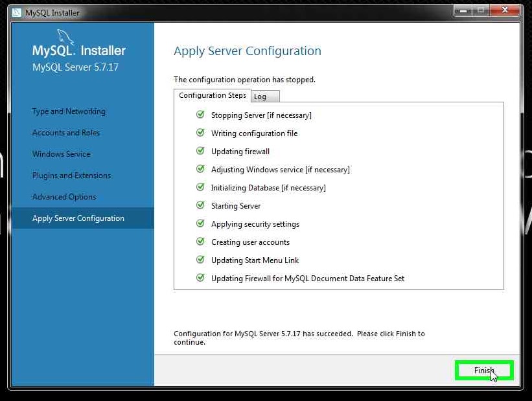532x401 pixels.
Task: Click the success message about Finish
Action: click(x=299, y=338)
